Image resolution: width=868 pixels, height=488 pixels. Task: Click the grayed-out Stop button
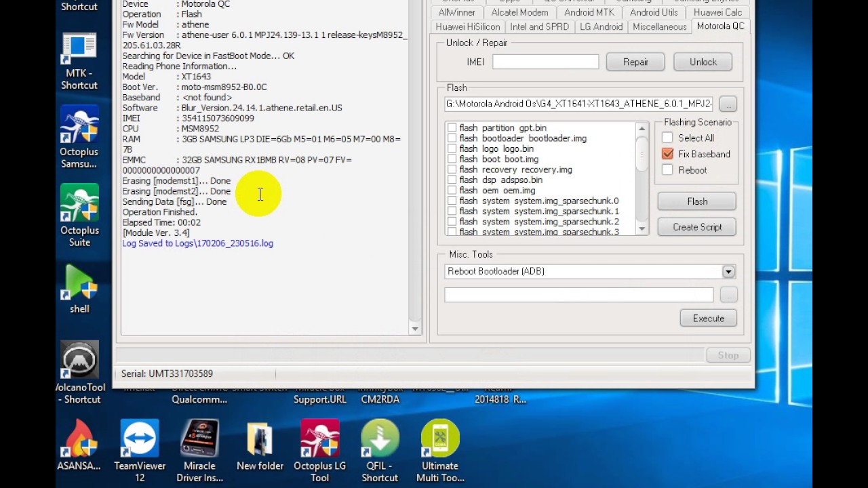pos(728,355)
